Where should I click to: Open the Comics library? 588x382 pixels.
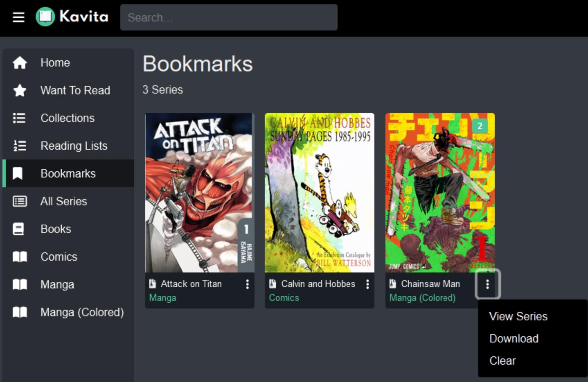pyautogui.click(x=68, y=257)
